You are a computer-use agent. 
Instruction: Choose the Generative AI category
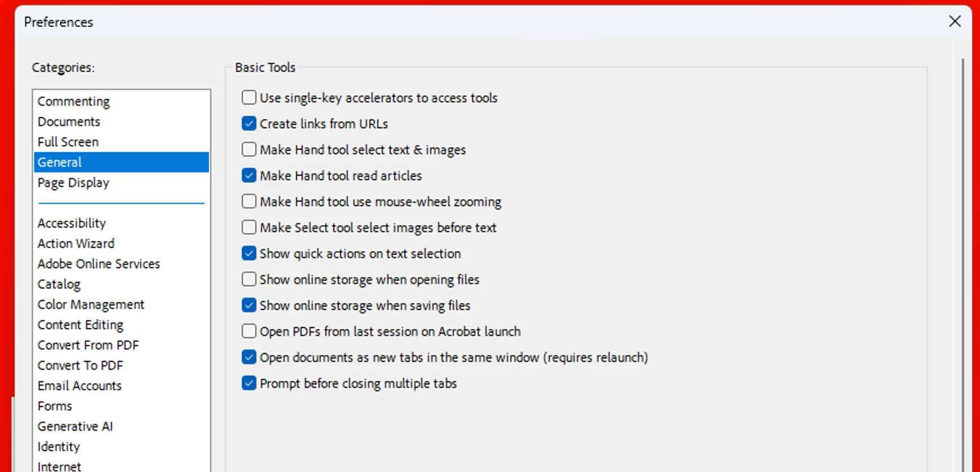point(75,427)
